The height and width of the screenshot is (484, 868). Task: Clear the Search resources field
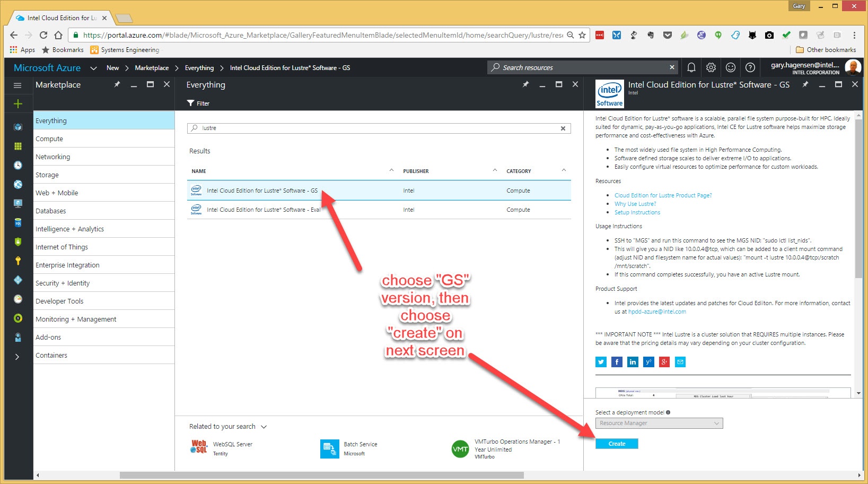[x=672, y=67]
